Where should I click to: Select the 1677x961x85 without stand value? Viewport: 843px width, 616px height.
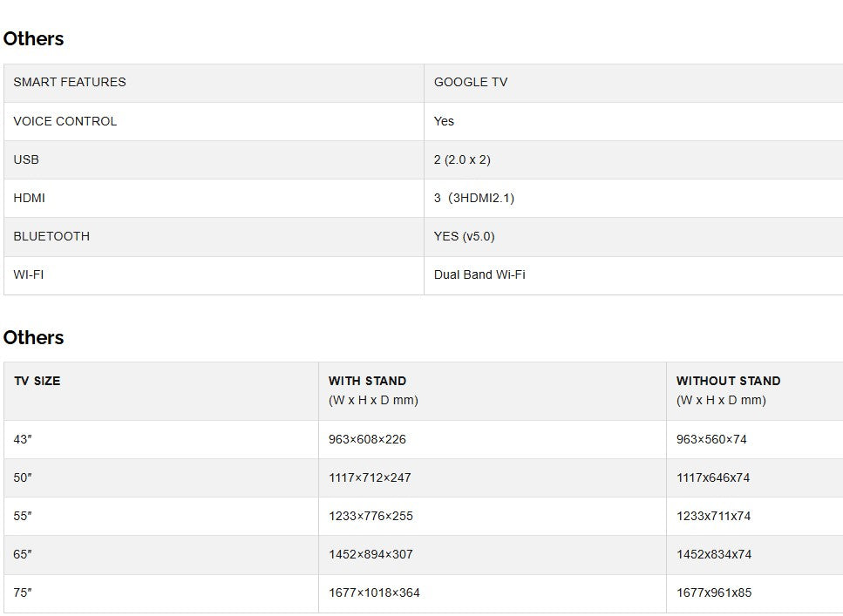coord(713,592)
